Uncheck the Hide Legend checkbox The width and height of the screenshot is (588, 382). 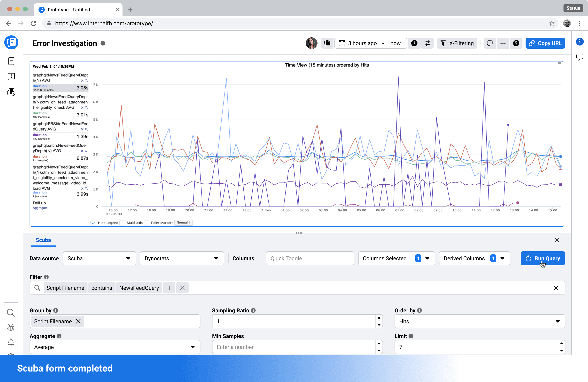[x=93, y=223]
